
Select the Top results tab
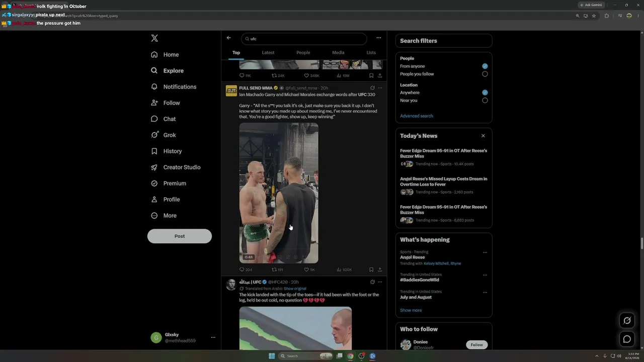tap(236, 53)
